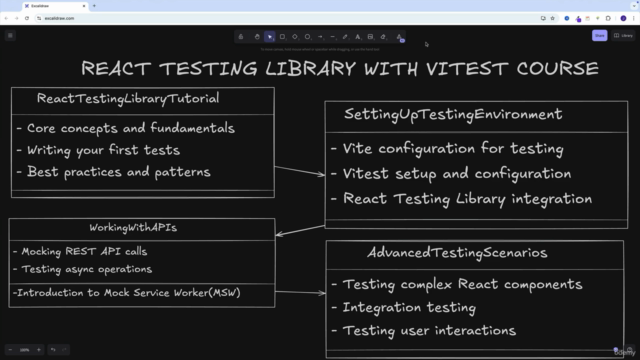640x360 pixels.
Task: Select the WorkingWithAPIs heading
Action: click(133, 228)
